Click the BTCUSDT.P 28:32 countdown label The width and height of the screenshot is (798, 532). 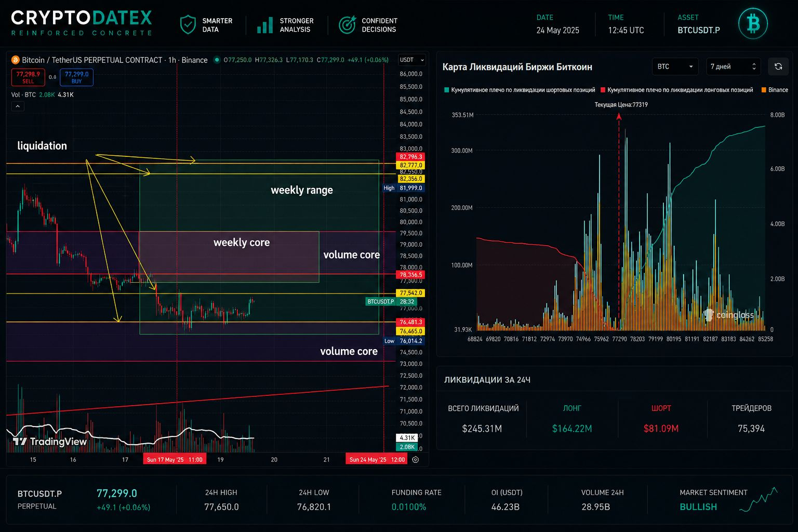click(391, 301)
